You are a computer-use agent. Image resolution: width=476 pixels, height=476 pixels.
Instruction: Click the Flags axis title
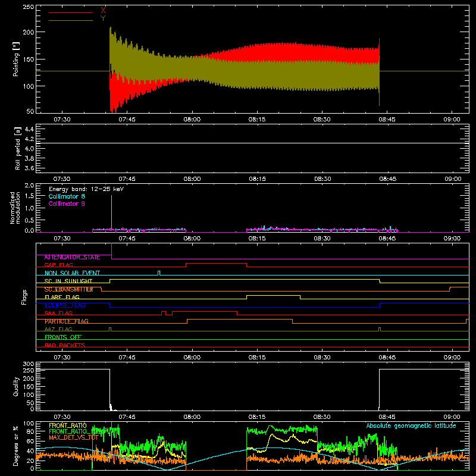[x=24, y=297]
